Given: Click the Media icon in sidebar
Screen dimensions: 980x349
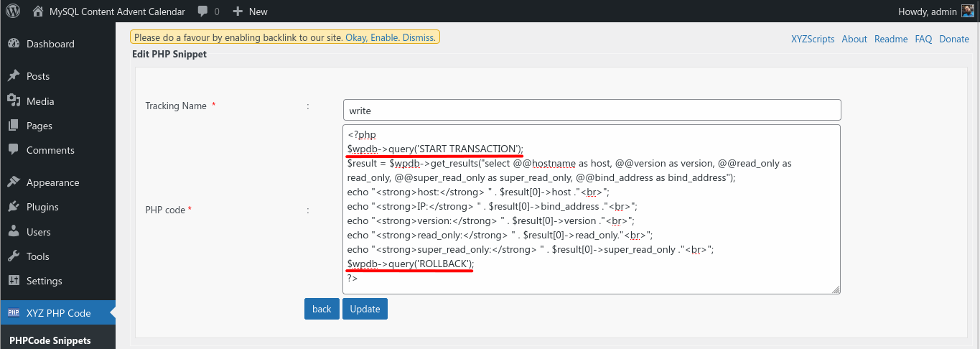Looking at the screenshot, I should [13, 101].
